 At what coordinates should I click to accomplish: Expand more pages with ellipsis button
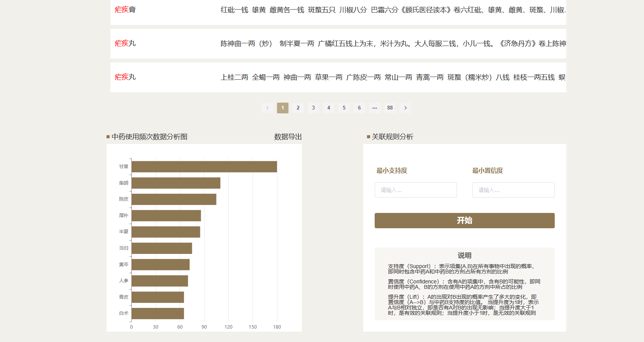tap(375, 108)
